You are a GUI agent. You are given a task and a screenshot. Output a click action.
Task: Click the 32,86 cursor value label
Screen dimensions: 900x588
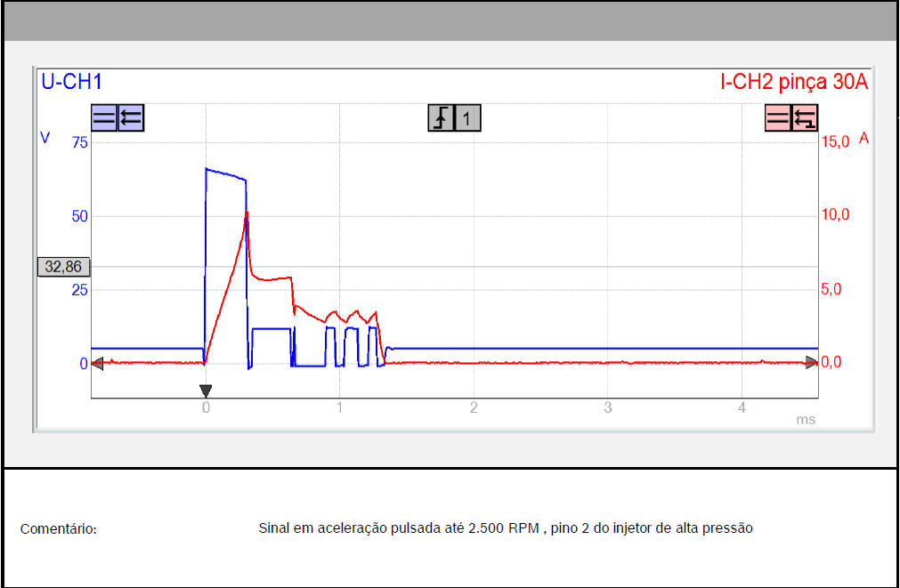point(63,267)
